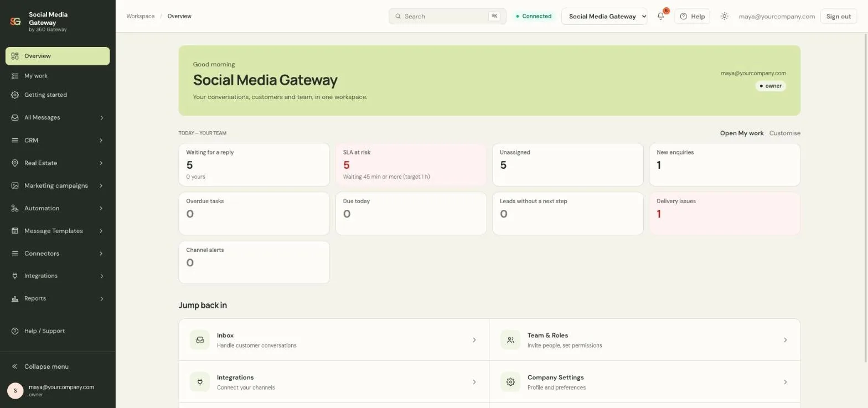
Task: Click the Unassigned stat card
Action: pyautogui.click(x=568, y=164)
